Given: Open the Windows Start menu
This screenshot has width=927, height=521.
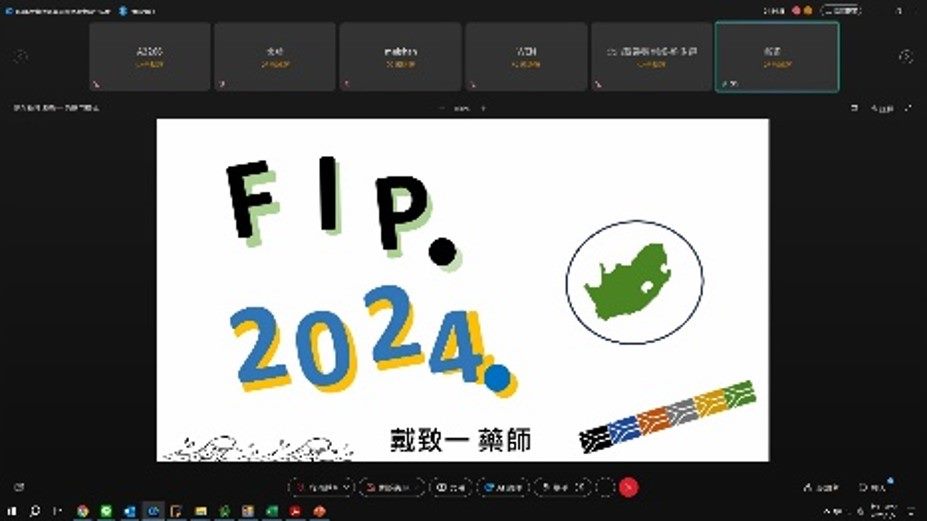Looking at the screenshot, I should [11, 511].
